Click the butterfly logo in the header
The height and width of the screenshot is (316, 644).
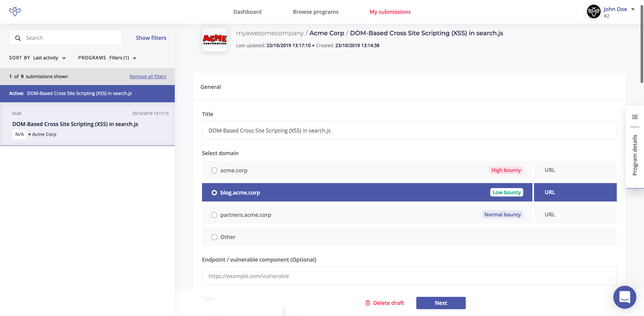click(15, 11)
